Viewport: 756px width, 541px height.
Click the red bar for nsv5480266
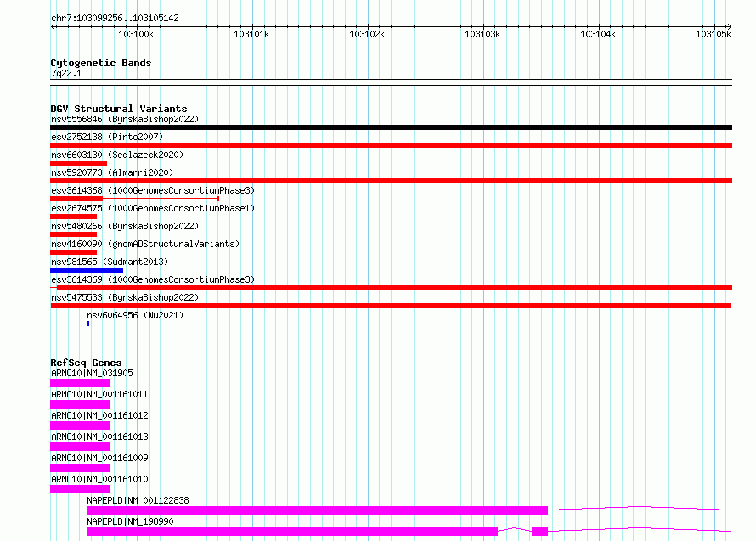(73, 234)
